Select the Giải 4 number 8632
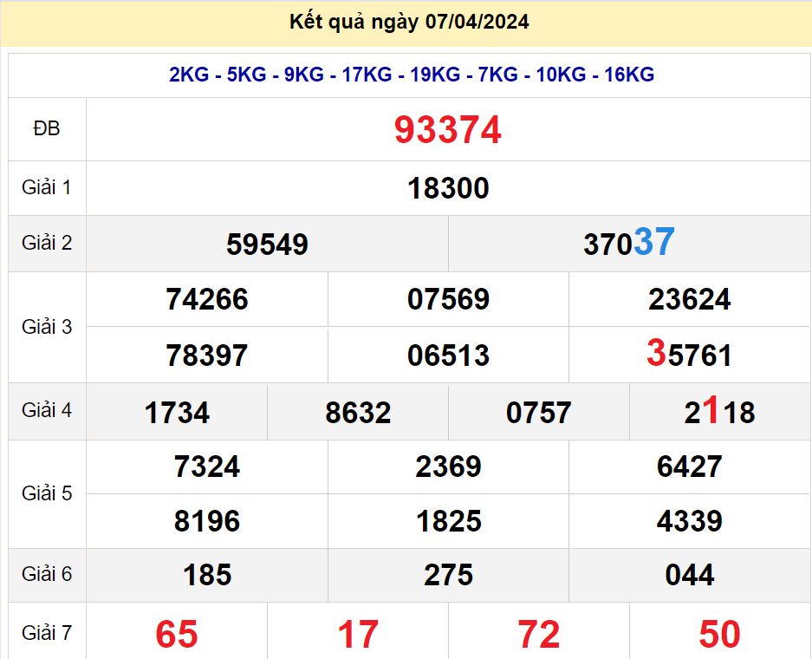This screenshot has width=812, height=659. coord(358,413)
